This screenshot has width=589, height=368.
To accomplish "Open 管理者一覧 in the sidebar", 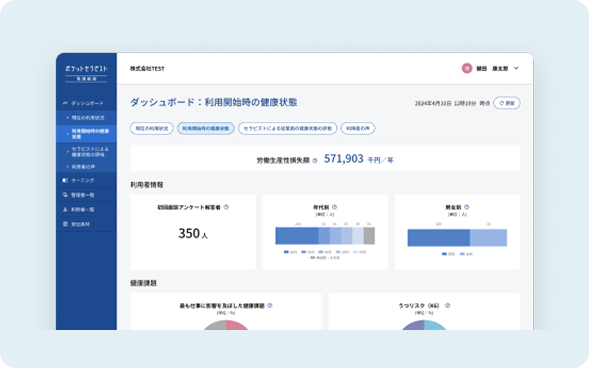I will [86, 195].
